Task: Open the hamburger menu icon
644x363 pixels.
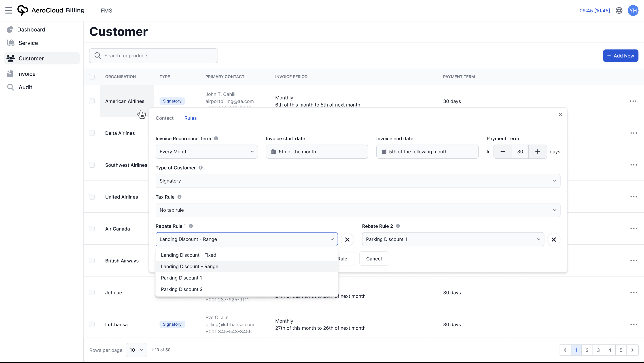Action: click(x=8, y=11)
